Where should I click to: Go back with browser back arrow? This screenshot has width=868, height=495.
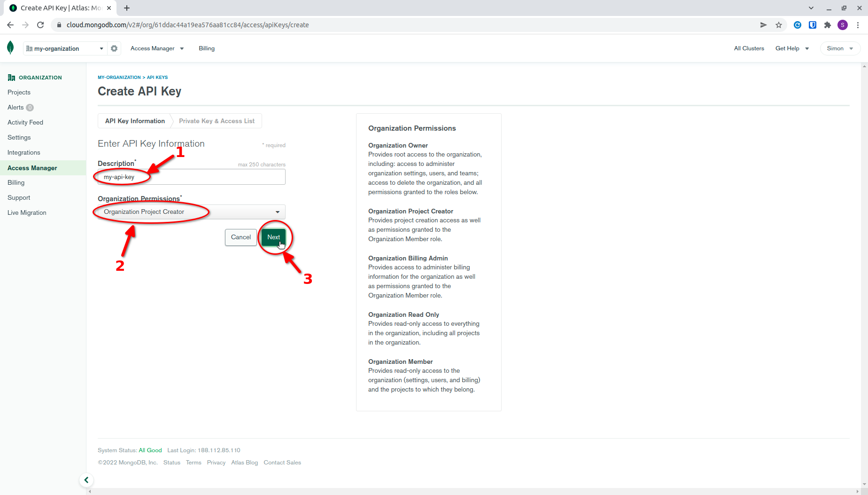[x=10, y=25]
